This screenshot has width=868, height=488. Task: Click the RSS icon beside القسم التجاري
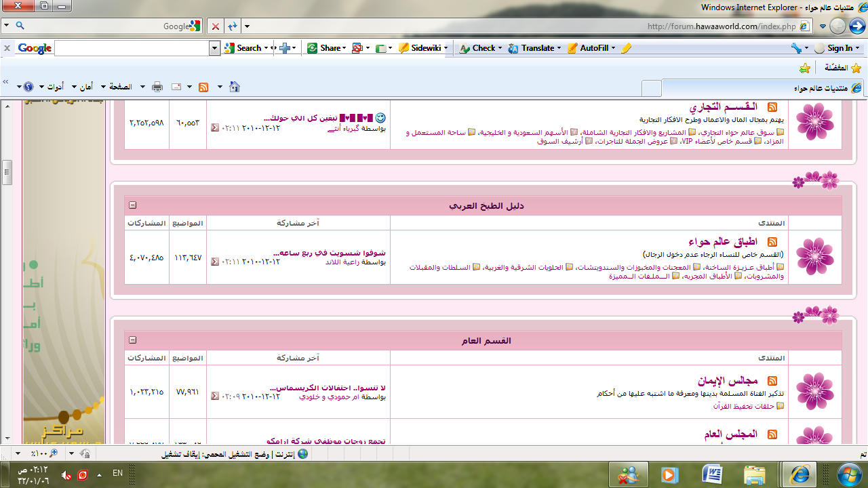click(772, 107)
